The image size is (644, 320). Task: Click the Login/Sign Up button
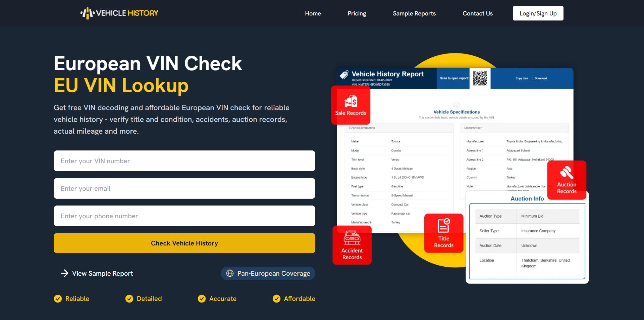[538, 13]
